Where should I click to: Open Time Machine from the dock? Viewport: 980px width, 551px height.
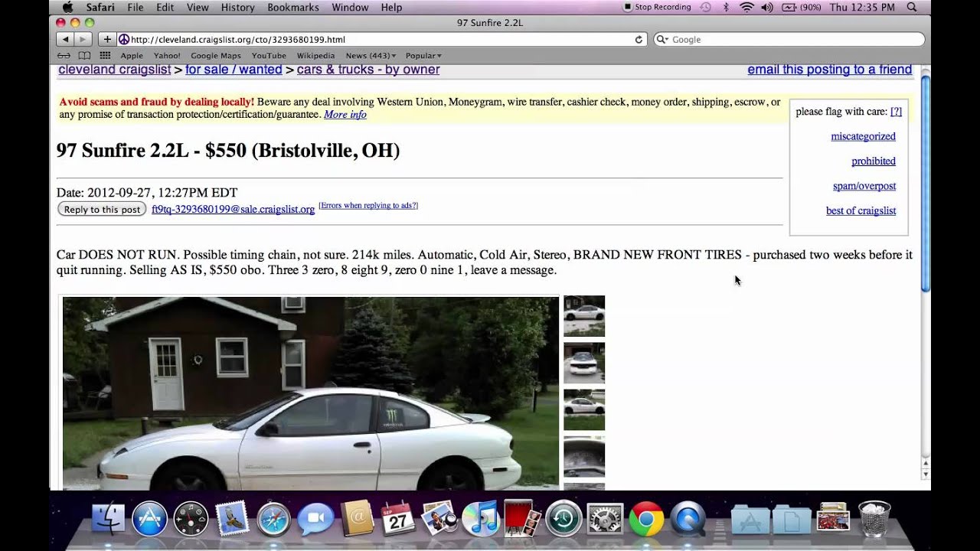tap(563, 519)
